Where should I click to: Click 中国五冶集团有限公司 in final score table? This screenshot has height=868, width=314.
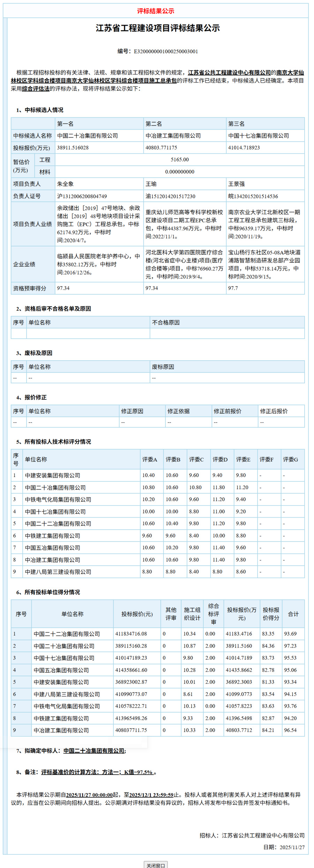pos(61,670)
